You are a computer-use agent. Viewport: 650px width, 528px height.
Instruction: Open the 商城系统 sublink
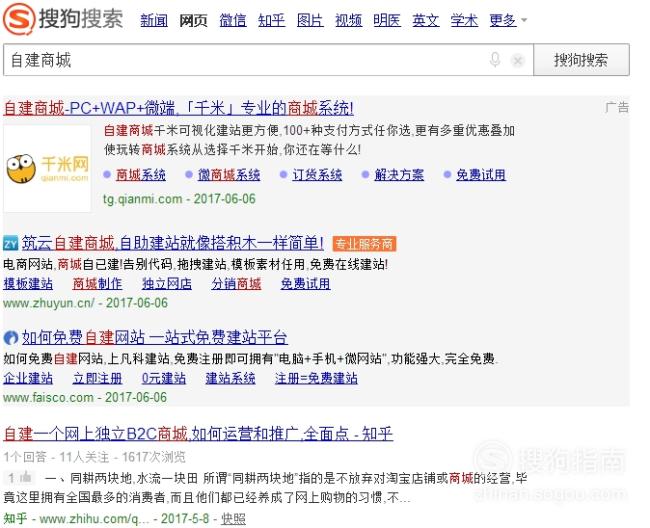(141, 175)
